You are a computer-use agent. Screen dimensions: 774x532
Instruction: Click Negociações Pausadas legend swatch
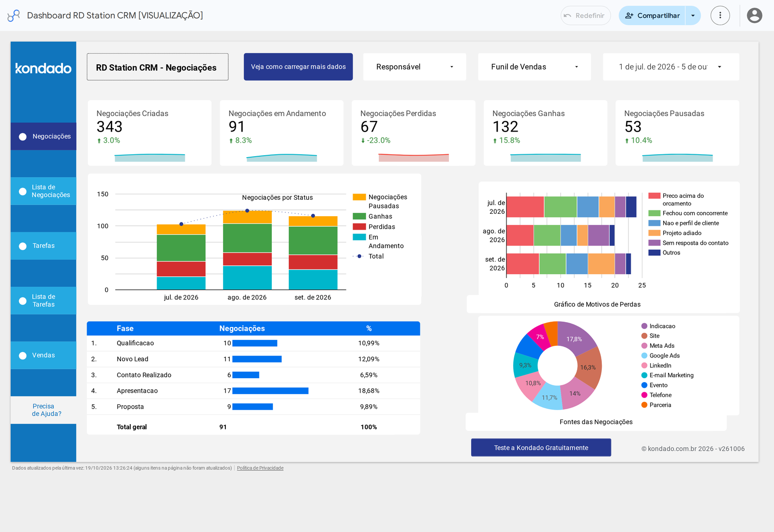(x=359, y=197)
